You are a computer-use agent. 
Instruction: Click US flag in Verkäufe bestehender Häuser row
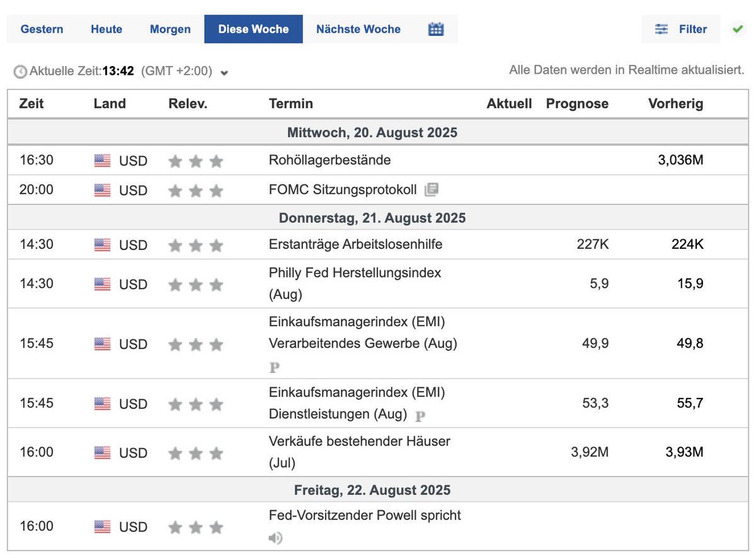[102, 453]
